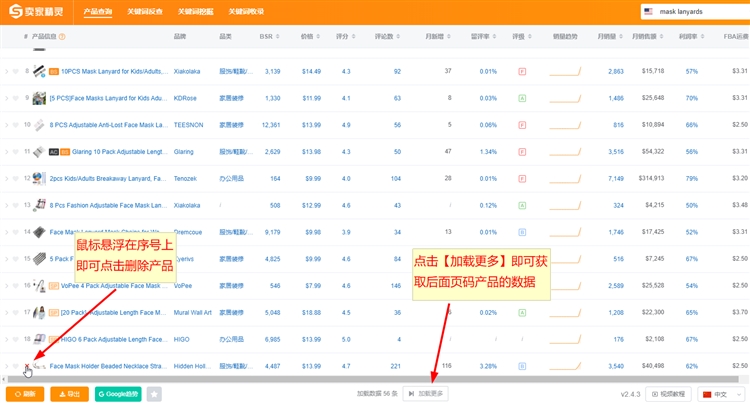Click the B rating badge in Oremcoue row
The width and height of the screenshot is (750, 403).
(522, 232)
